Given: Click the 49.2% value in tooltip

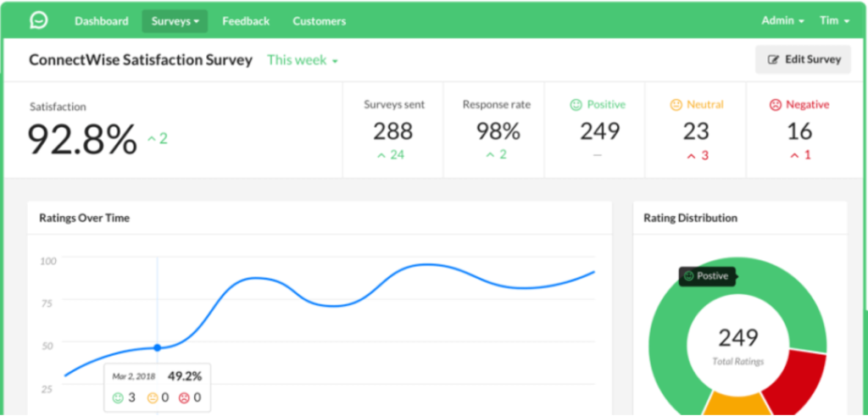Looking at the screenshot, I should (x=185, y=377).
